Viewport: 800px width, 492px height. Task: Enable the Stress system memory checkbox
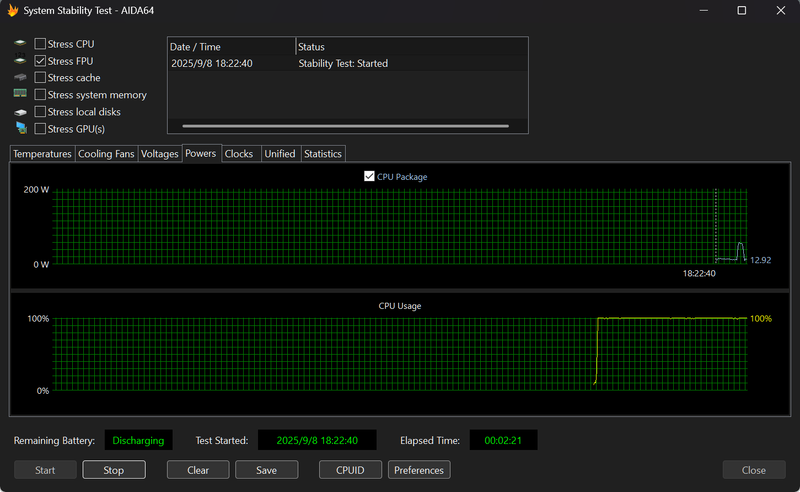click(x=40, y=95)
